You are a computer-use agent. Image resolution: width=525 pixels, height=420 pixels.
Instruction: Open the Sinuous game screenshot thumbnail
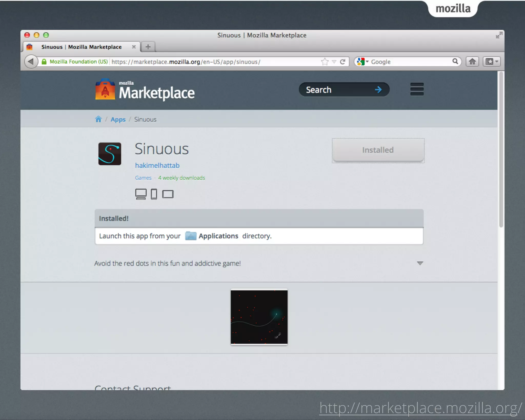click(259, 317)
